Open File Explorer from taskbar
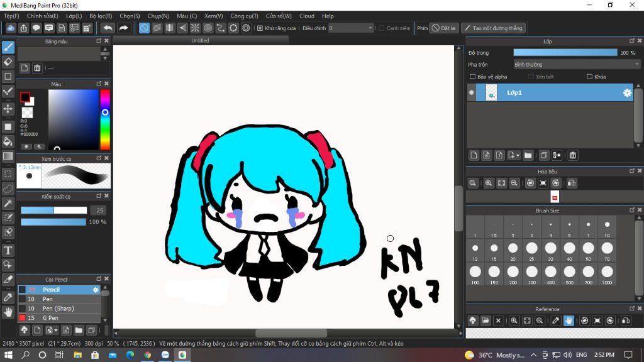644x362 pixels. [77, 354]
